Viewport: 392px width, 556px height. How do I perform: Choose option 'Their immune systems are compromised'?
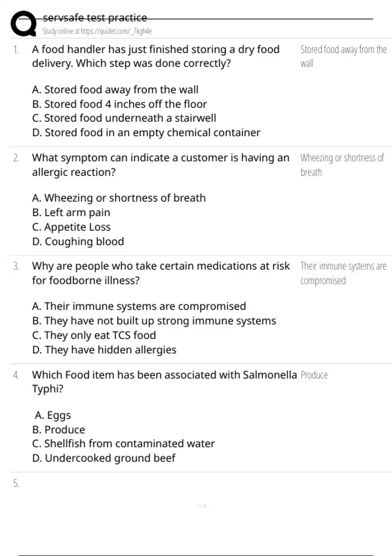[x=139, y=306]
